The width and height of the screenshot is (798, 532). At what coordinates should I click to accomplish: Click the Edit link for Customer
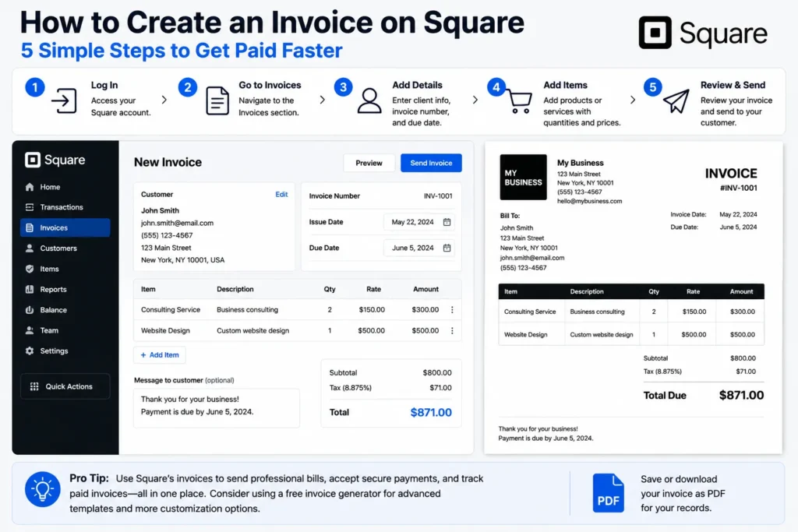[x=281, y=194]
